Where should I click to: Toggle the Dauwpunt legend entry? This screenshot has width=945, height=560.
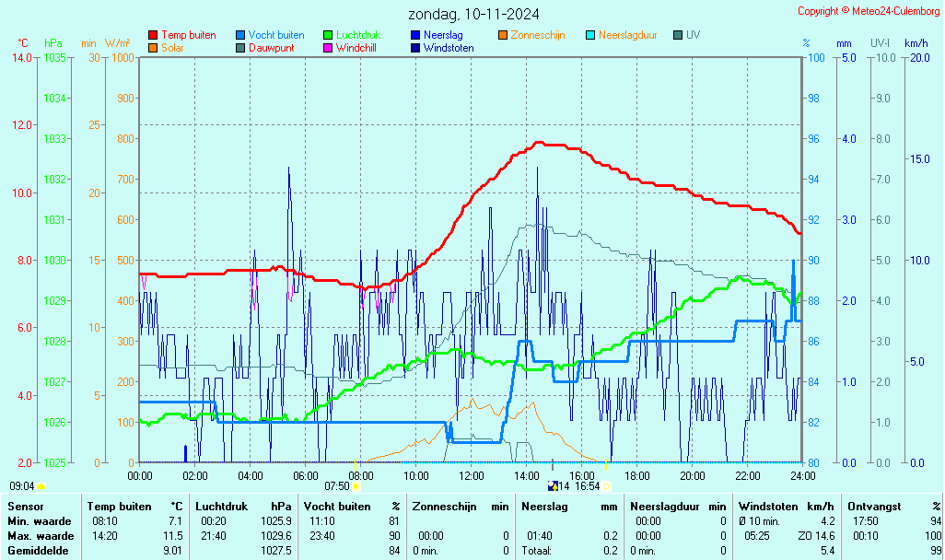pyautogui.click(x=271, y=48)
